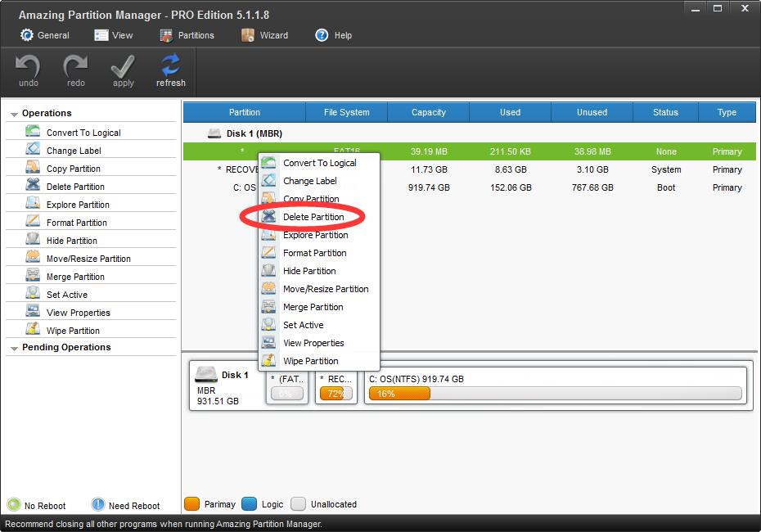Select View Properties in the context menu
Screen dimensions: 761x532
[319, 343]
